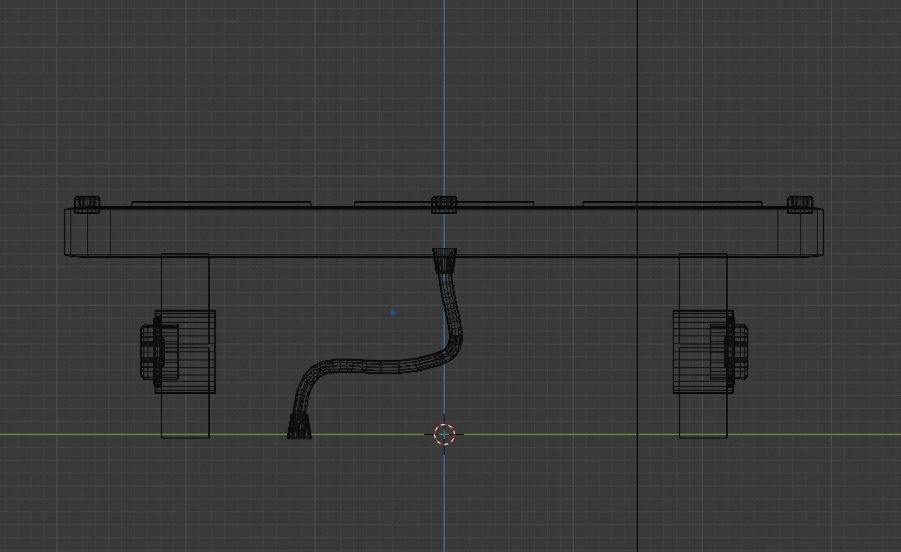Select the right cylindrical leg
This screenshot has height=552, width=901.
click(x=703, y=346)
